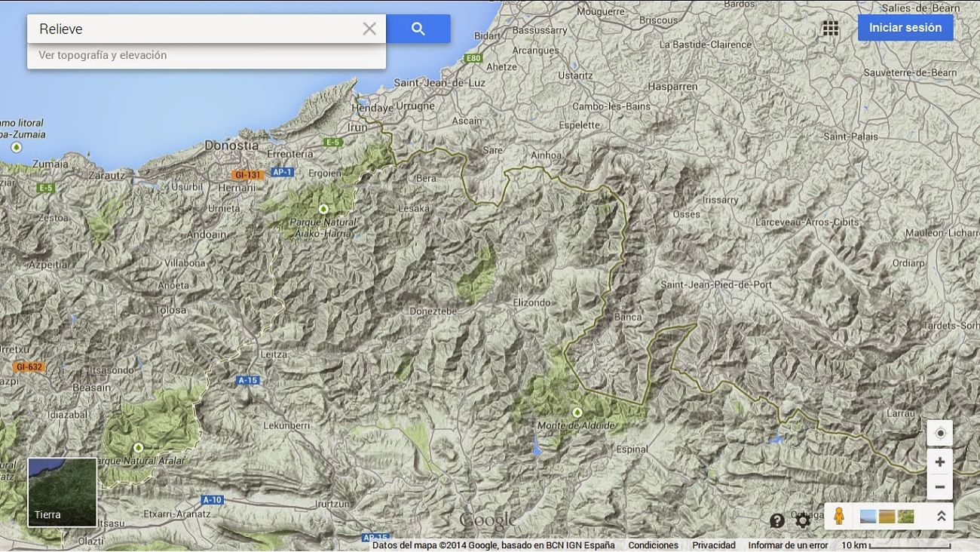
Task: Open the middle brown photo thumbnail
Action: click(887, 517)
